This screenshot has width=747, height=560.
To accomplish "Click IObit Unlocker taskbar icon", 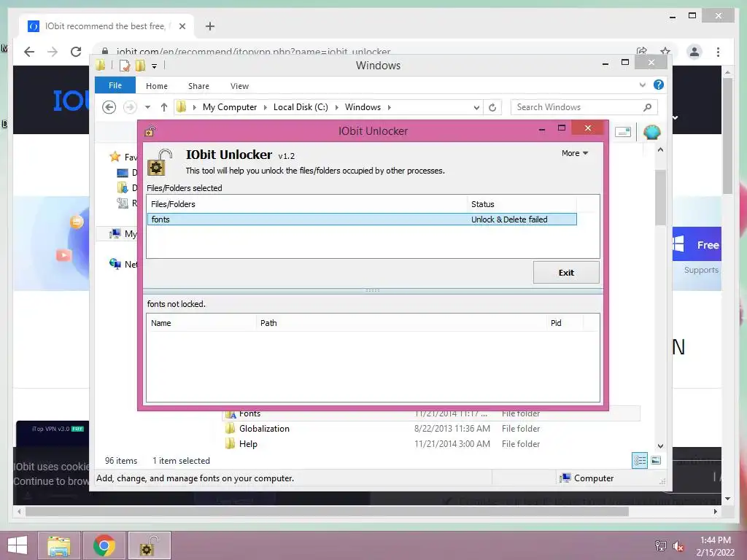I will coord(150,545).
